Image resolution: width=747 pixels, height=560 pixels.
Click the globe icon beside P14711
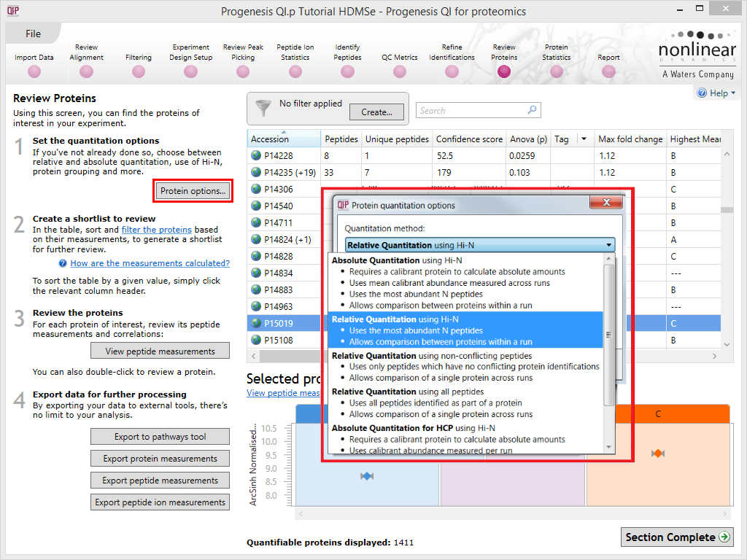(x=256, y=222)
